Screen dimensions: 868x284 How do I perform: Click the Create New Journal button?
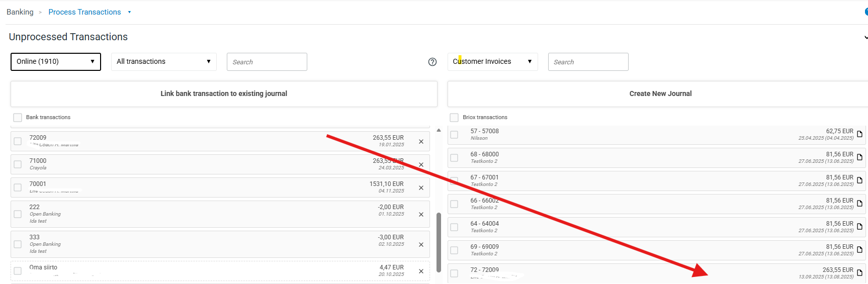click(x=660, y=94)
